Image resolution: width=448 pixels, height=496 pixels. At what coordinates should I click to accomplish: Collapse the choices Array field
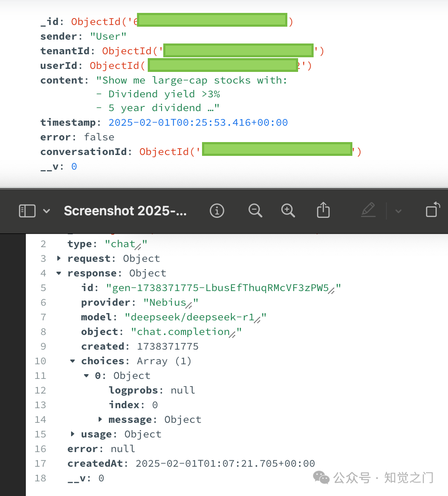[72, 361]
